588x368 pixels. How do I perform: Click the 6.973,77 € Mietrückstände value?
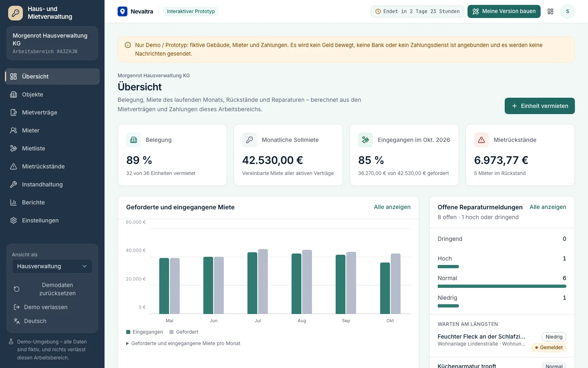tap(501, 160)
